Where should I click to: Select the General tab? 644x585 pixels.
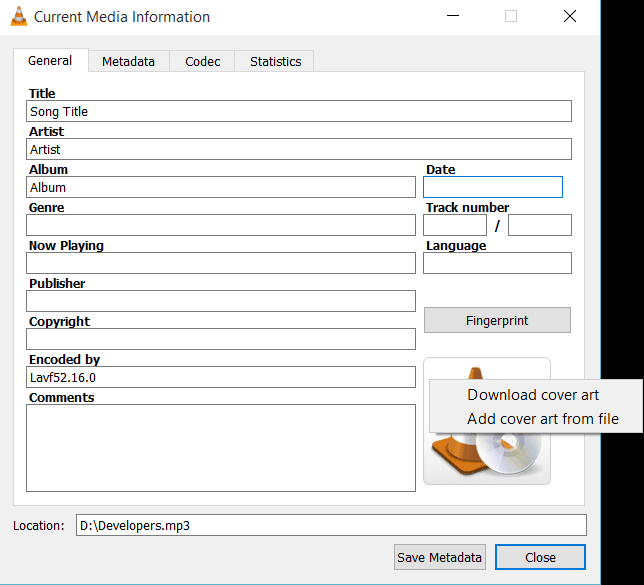pyautogui.click(x=50, y=60)
